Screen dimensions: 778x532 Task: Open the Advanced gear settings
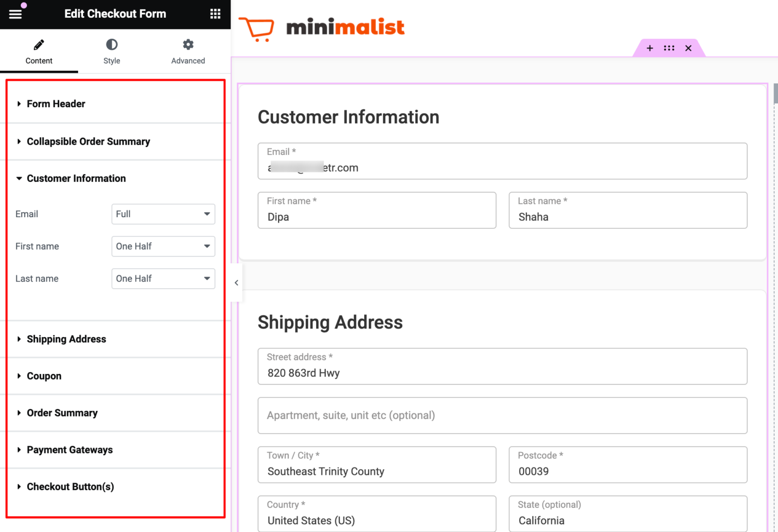click(188, 45)
